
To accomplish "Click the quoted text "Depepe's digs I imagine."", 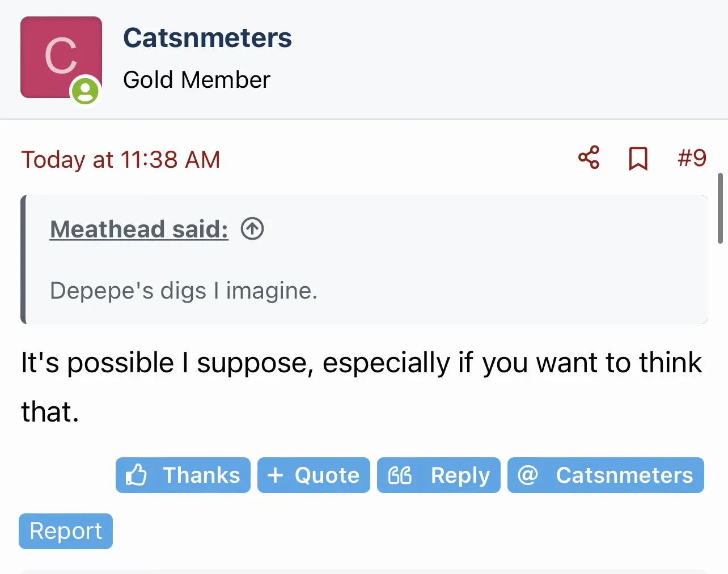I will [x=184, y=291].
